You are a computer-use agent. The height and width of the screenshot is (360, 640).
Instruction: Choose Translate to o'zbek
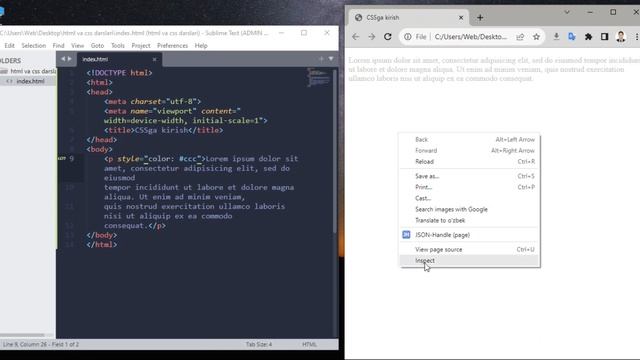469,220
